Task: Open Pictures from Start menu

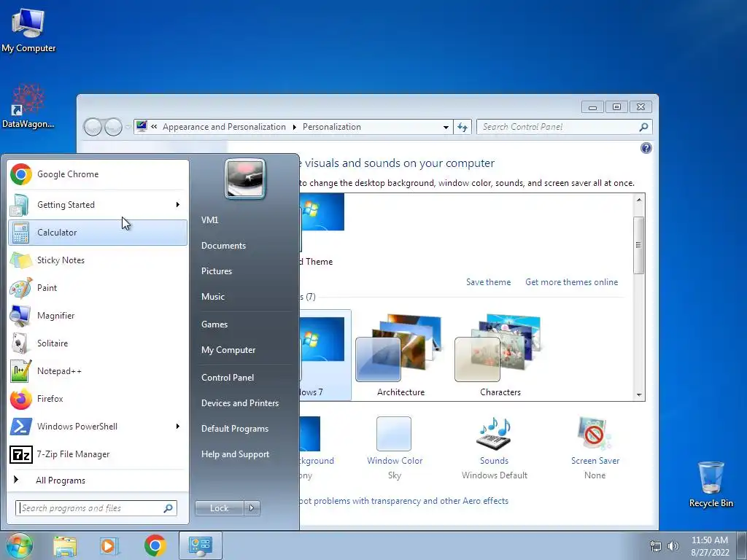Action: 217,271
